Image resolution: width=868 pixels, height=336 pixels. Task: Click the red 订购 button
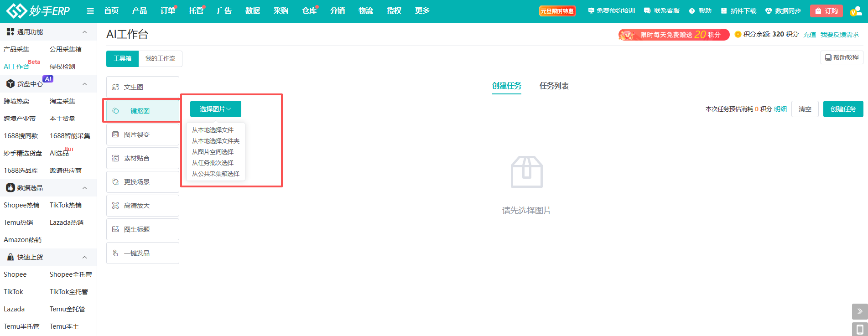pos(826,11)
